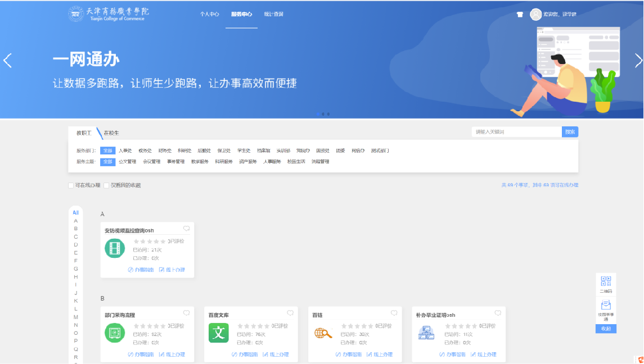Click 线上办理 link for 百度文库
644x364 pixels.
[x=276, y=354]
